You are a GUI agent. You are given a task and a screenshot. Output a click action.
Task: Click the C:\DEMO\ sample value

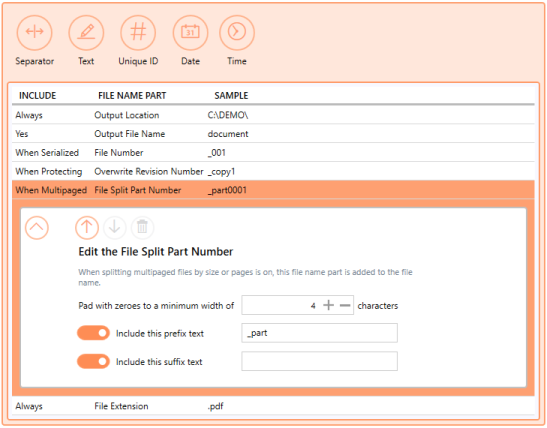[x=228, y=115]
